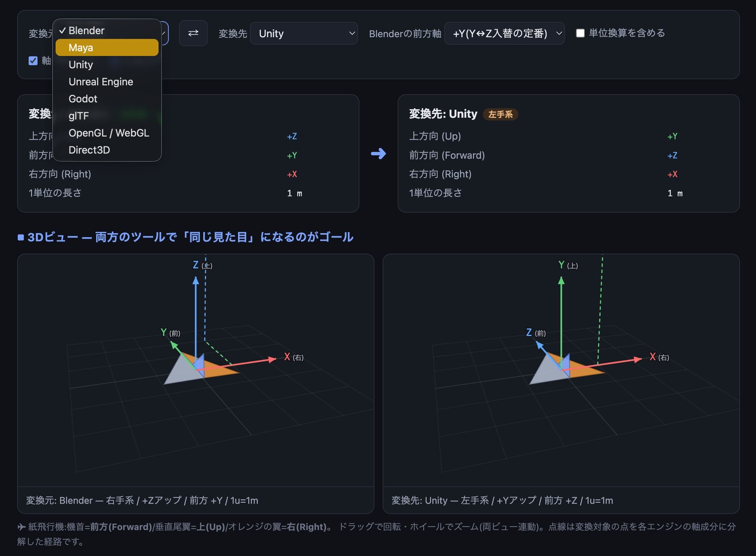The image size is (756, 556).
Task: Click the Blenderの前方軸 label
Action: [x=405, y=33]
